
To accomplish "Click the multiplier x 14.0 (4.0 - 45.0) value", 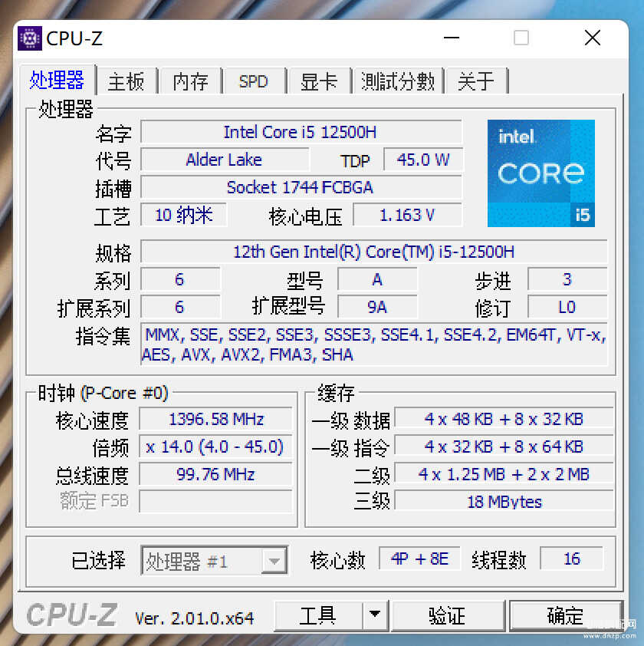I will 215,447.
